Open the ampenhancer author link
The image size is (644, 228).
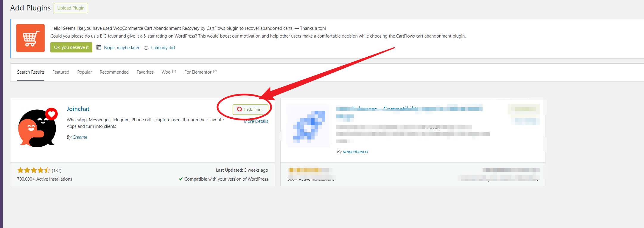(356, 152)
